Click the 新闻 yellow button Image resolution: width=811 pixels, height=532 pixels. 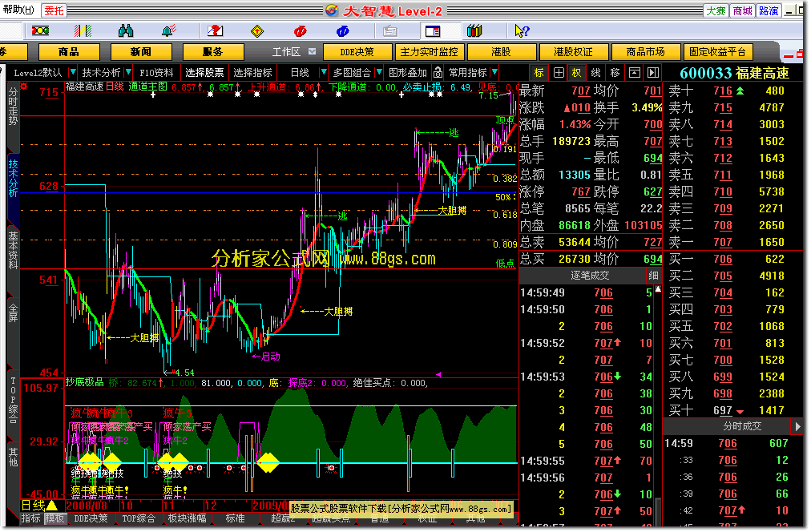pos(141,52)
